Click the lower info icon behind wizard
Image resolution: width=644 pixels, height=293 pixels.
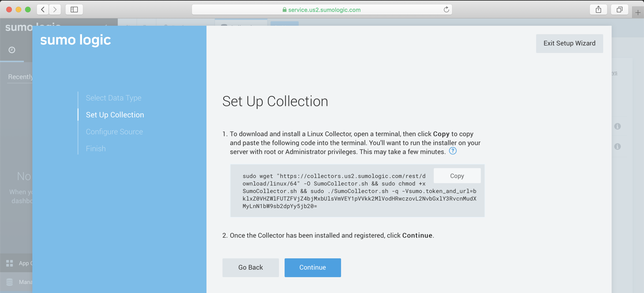[x=618, y=147]
